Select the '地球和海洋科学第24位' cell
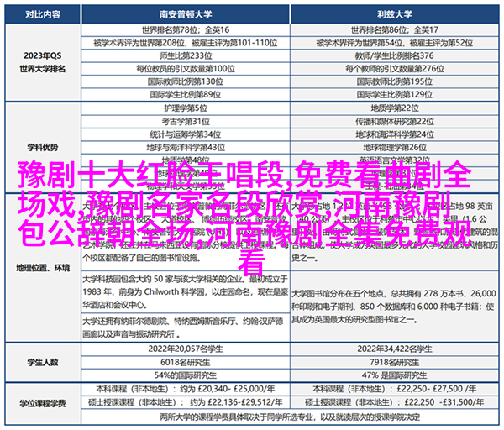This screenshot has height=430, width=504. tap(395, 134)
